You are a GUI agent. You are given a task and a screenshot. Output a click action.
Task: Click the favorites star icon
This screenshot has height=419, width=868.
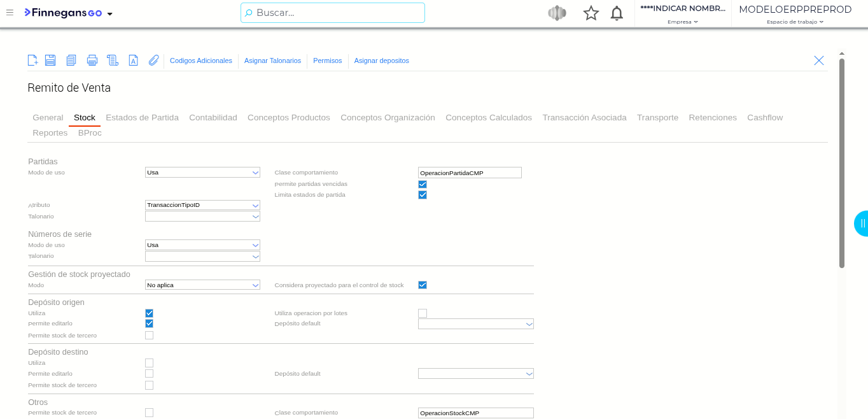coord(591,13)
